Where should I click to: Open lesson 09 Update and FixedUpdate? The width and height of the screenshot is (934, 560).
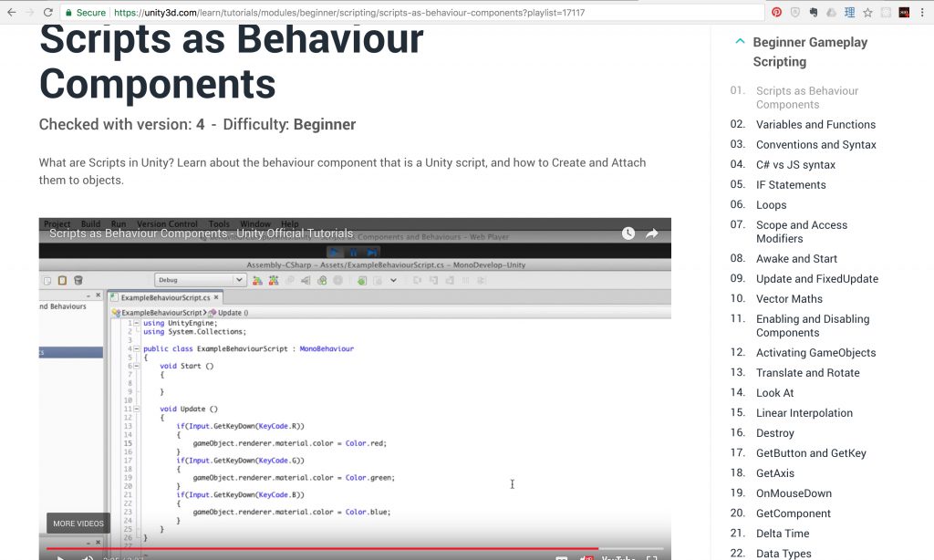816,279
